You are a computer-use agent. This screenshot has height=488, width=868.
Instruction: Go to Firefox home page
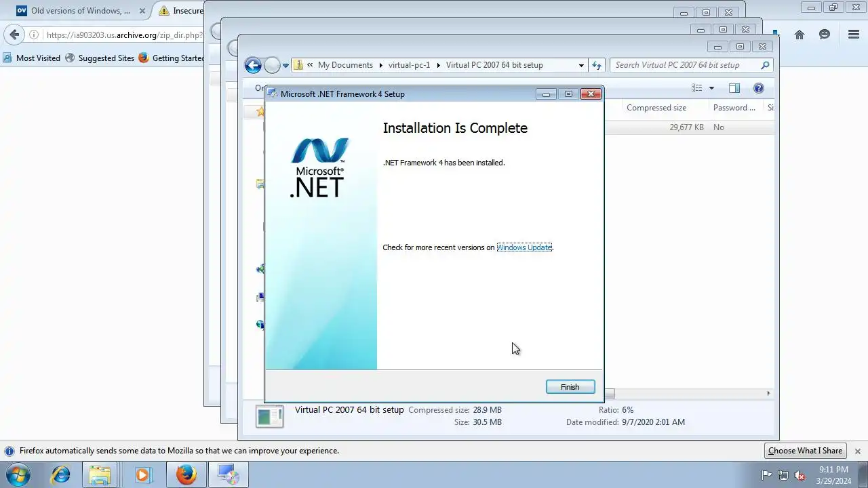(800, 35)
